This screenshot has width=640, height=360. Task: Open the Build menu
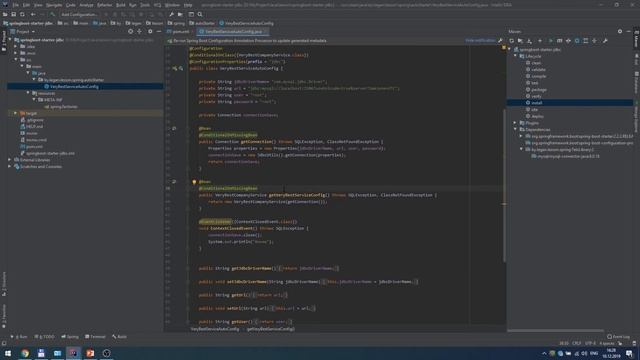click(x=121, y=5)
